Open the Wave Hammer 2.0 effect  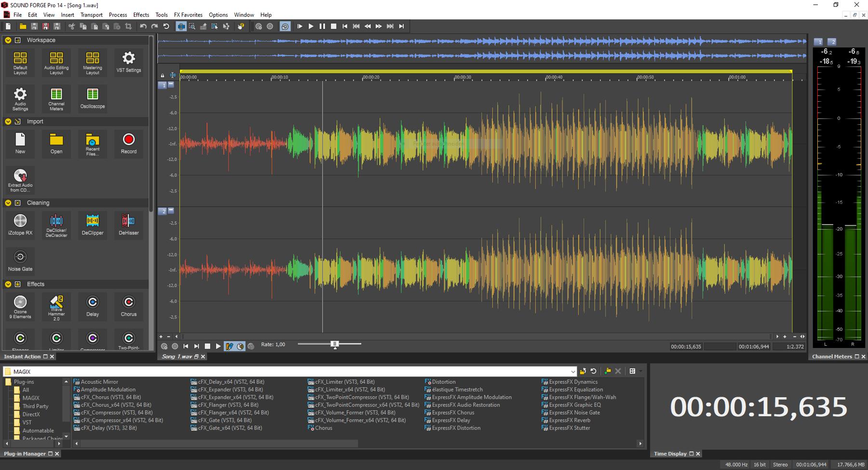56,308
